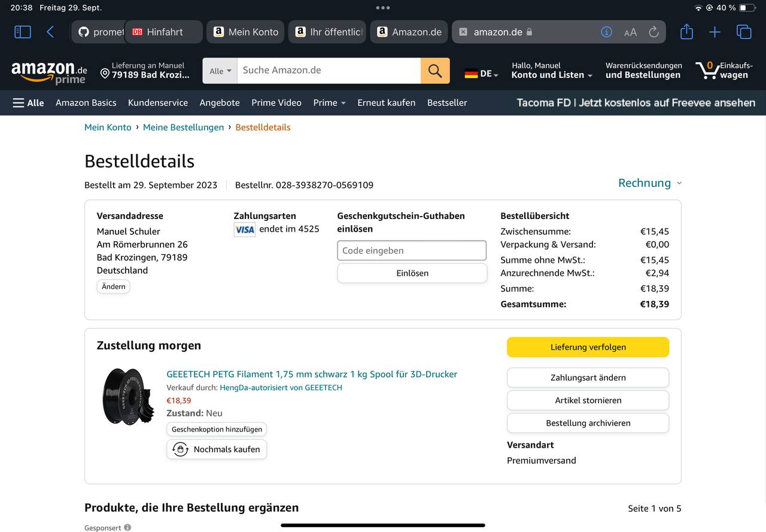Go back with Safari back arrow
This screenshot has height=532, width=766.
click(50, 32)
